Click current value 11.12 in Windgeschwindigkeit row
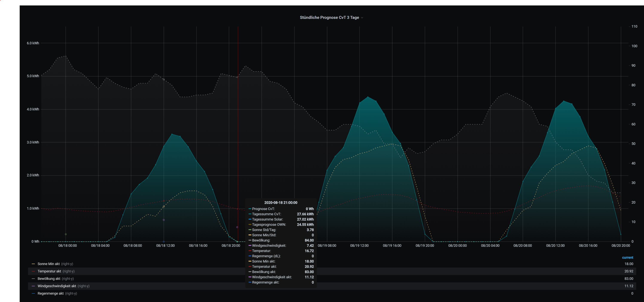The image size is (644, 302). click(x=629, y=286)
